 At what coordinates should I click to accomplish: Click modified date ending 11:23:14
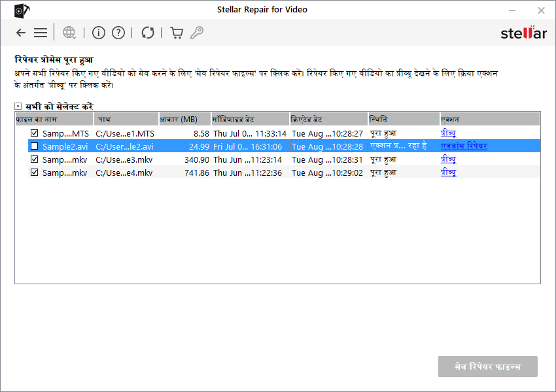tap(247, 159)
